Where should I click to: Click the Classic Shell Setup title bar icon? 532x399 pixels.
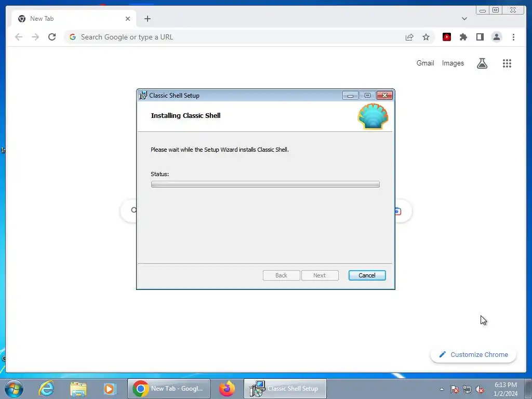(143, 96)
